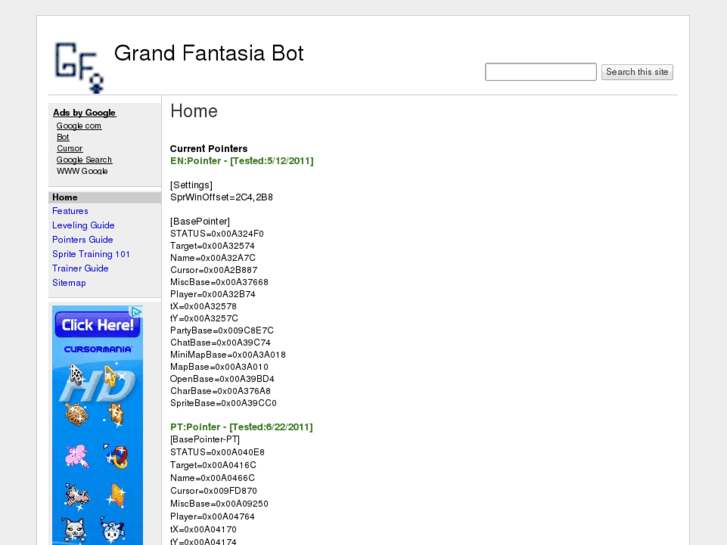Click the SpriteBase=0x00A39CC0 line
Viewport: 727px width, 545px height.
223,403
